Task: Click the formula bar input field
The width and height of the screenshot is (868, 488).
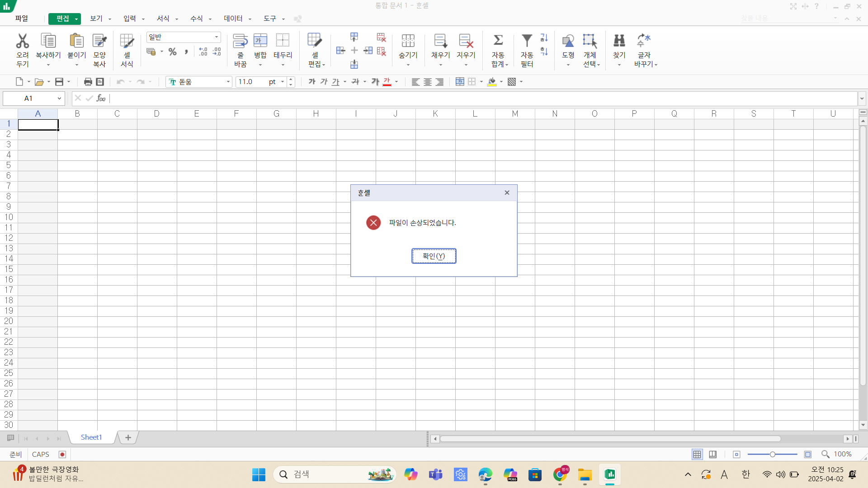Action: (x=483, y=99)
